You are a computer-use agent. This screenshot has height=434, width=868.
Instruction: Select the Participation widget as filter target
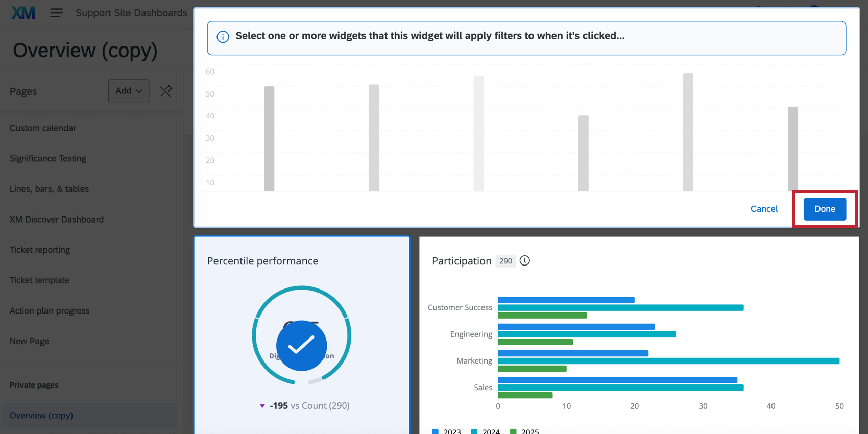click(639, 335)
